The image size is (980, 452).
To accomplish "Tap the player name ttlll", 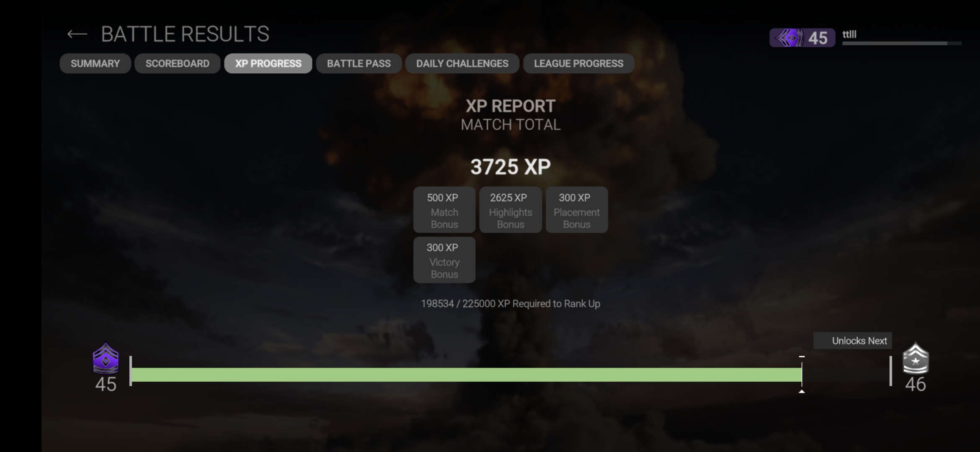I will [849, 34].
